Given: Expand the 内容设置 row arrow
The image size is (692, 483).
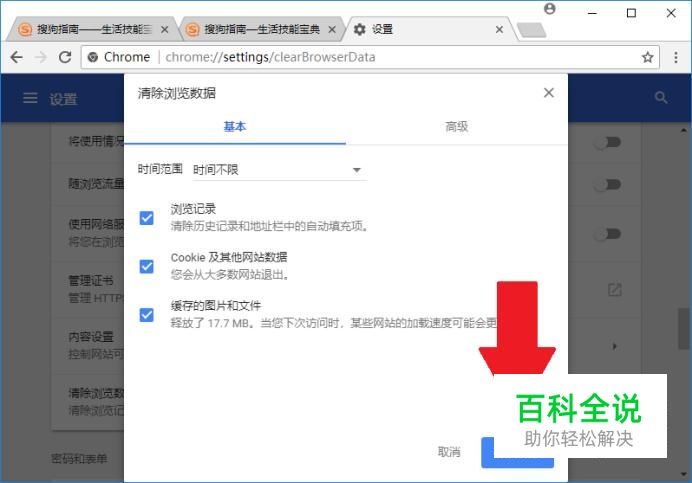Looking at the screenshot, I should (x=614, y=346).
